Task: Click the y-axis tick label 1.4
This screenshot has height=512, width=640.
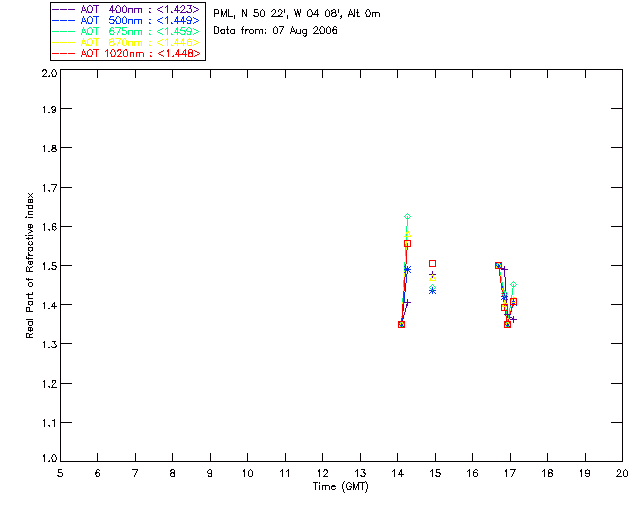Action: coord(49,305)
